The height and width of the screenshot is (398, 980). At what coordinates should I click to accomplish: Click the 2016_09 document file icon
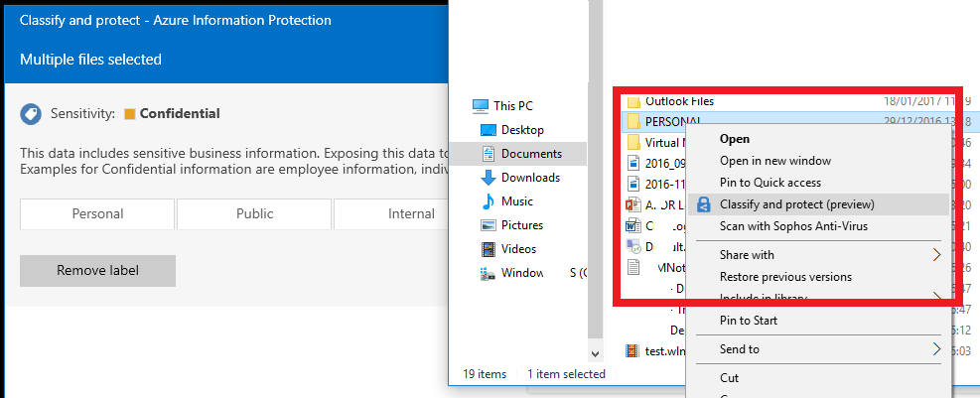point(633,163)
